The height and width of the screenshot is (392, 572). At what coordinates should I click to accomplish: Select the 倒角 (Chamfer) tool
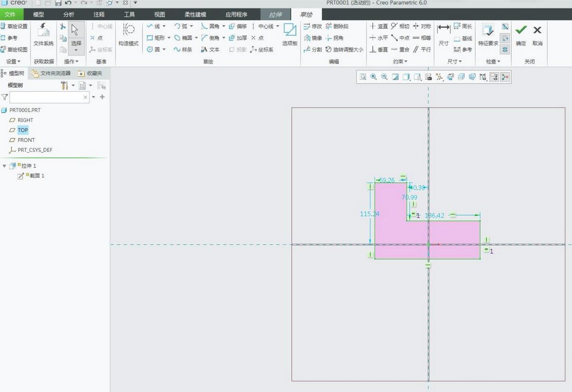(x=210, y=38)
